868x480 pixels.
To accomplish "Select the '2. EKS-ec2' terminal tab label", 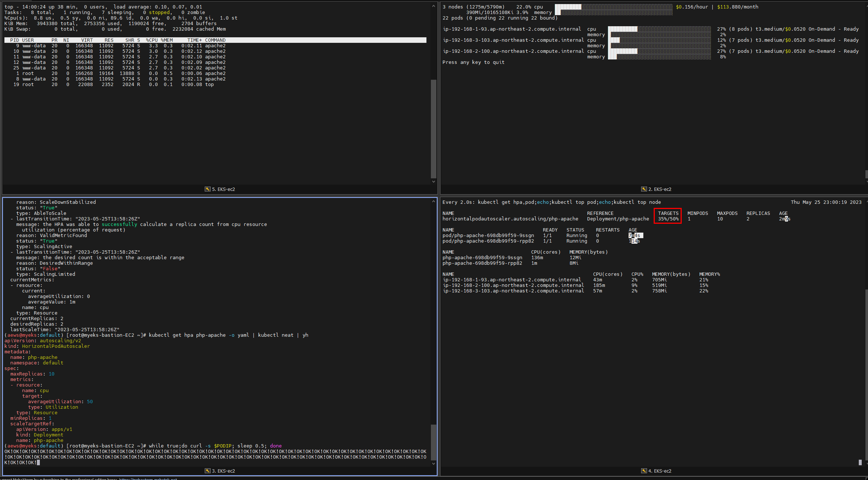I will [660, 189].
